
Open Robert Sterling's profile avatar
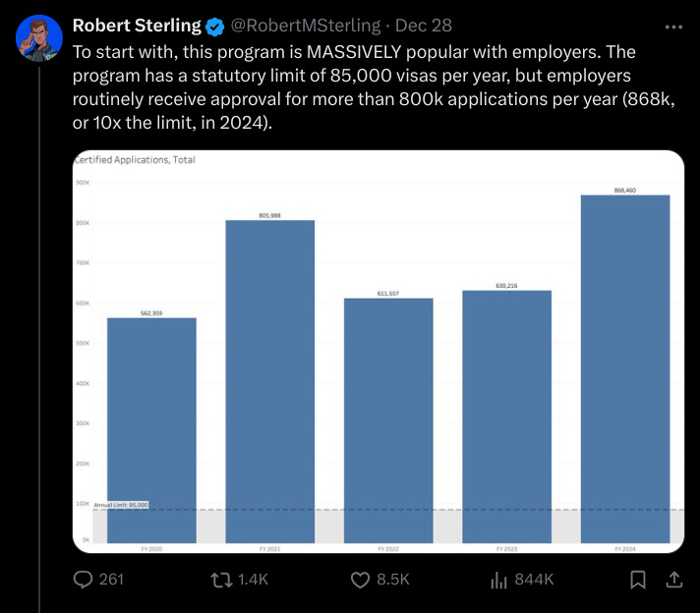[x=39, y=37]
